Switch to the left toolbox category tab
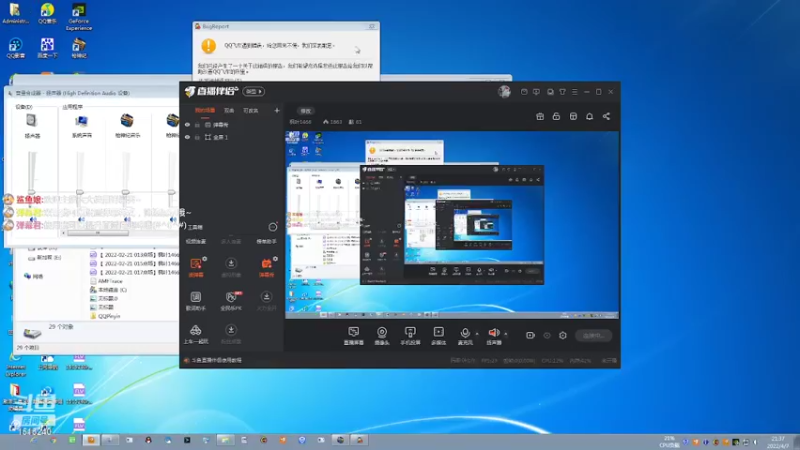The height and width of the screenshot is (450, 800). pyautogui.click(x=195, y=241)
